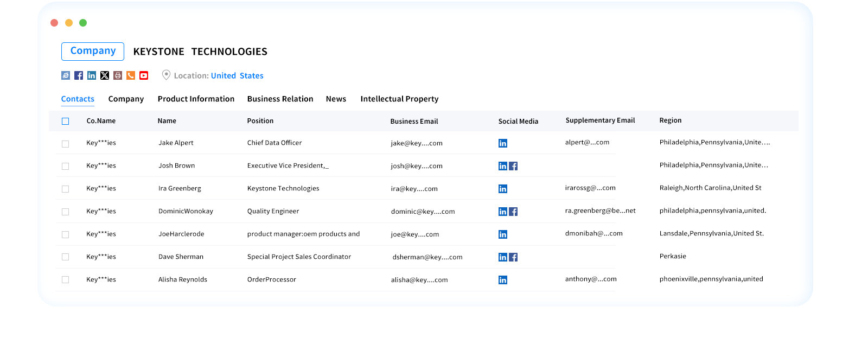Open DominicWonokay's Facebook icon

pyautogui.click(x=513, y=212)
